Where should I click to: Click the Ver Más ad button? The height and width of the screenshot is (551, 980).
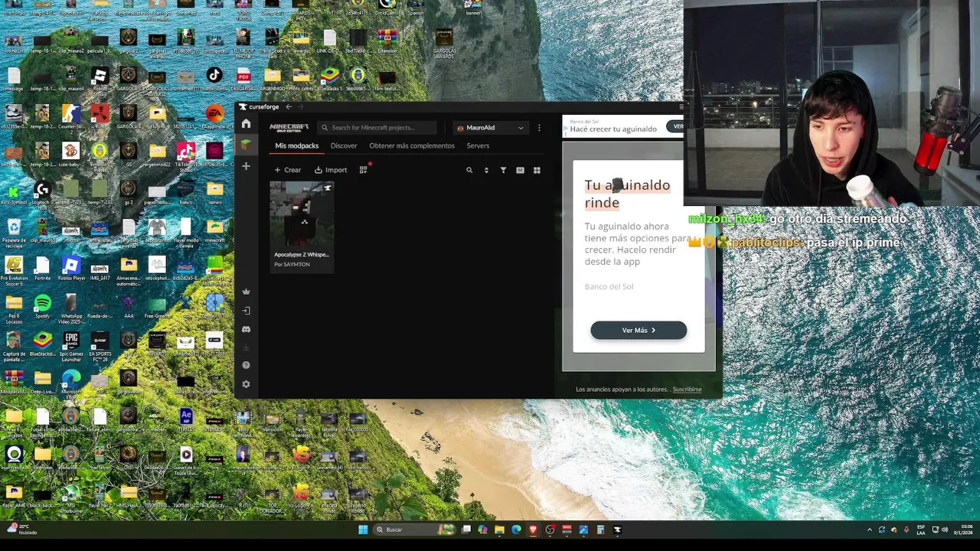tap(639, 330)
